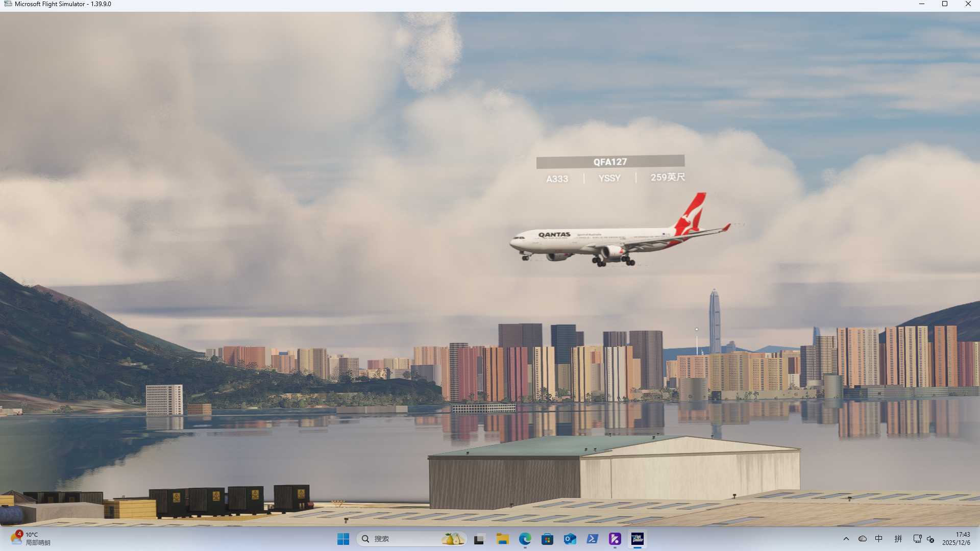980x551 pixels.
Task: Open the purple app icon in taskbar
Action: (x=615, y=539)
